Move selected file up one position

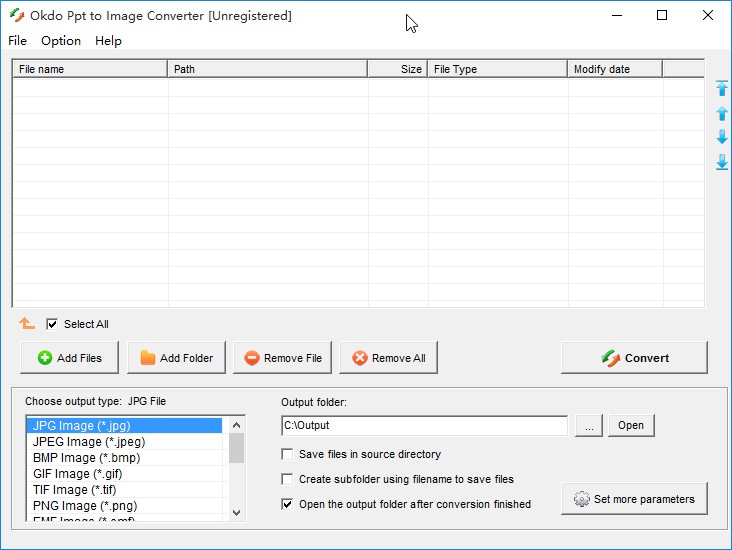722,113
